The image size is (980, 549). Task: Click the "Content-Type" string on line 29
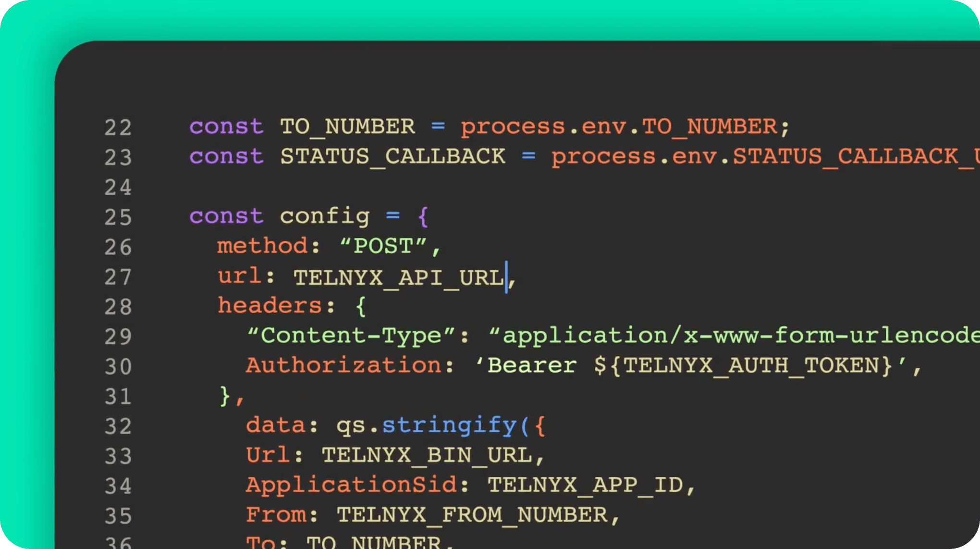[x=351, y=336]
